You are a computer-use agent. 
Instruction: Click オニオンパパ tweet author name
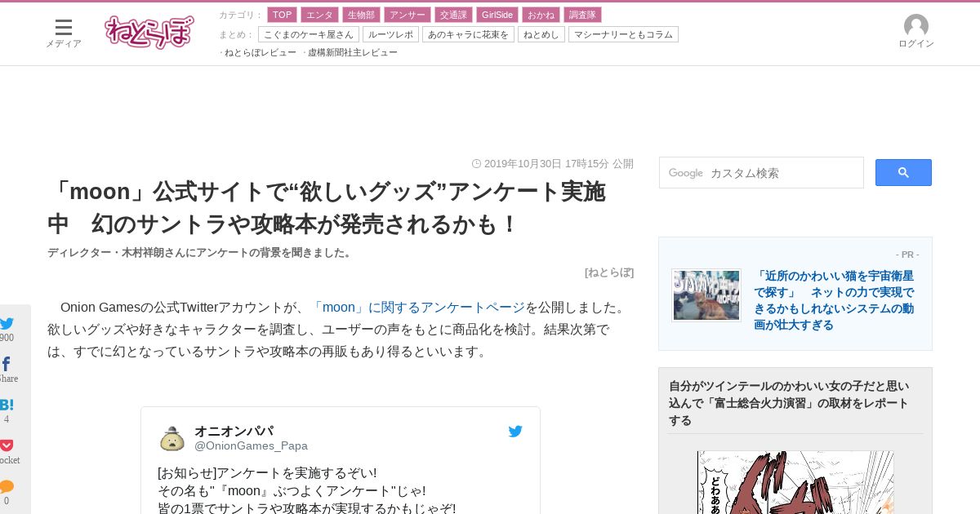[x=234, y=431]
